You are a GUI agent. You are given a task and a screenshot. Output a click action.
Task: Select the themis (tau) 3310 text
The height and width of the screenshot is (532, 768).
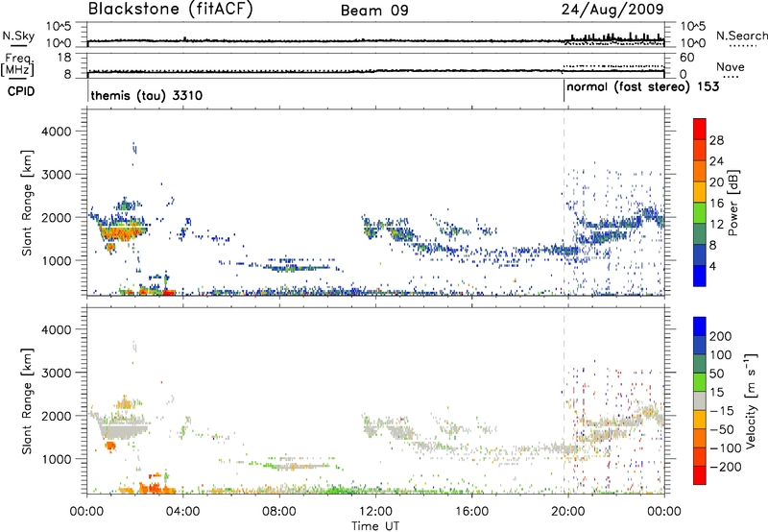(x=147, y=95)
